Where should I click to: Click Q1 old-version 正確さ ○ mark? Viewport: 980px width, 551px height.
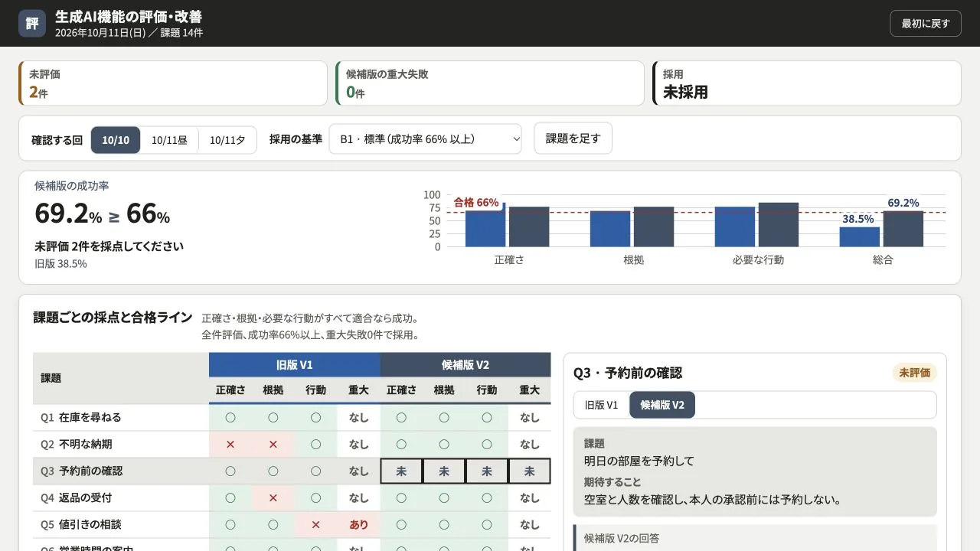pos(230,418)
